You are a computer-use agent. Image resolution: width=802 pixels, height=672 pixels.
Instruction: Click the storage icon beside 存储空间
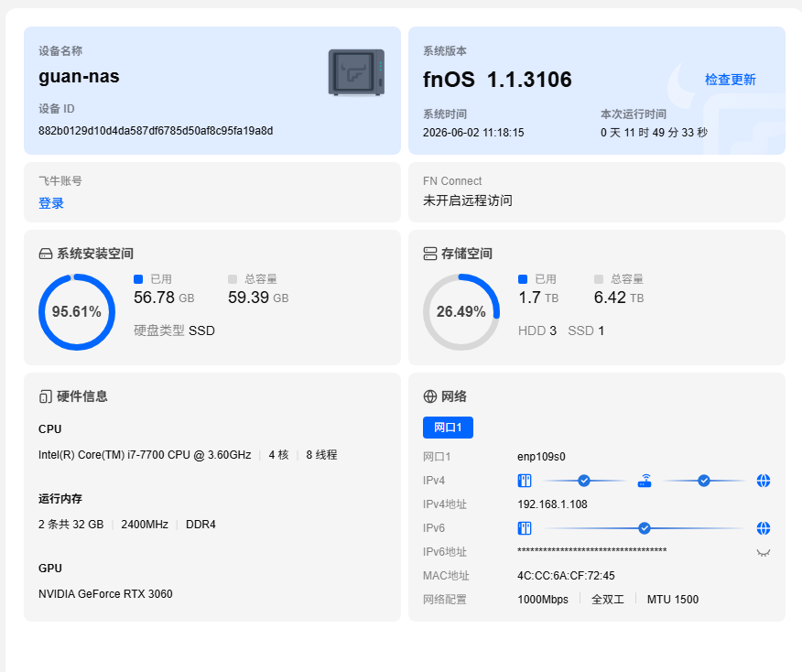pos(430,254)
